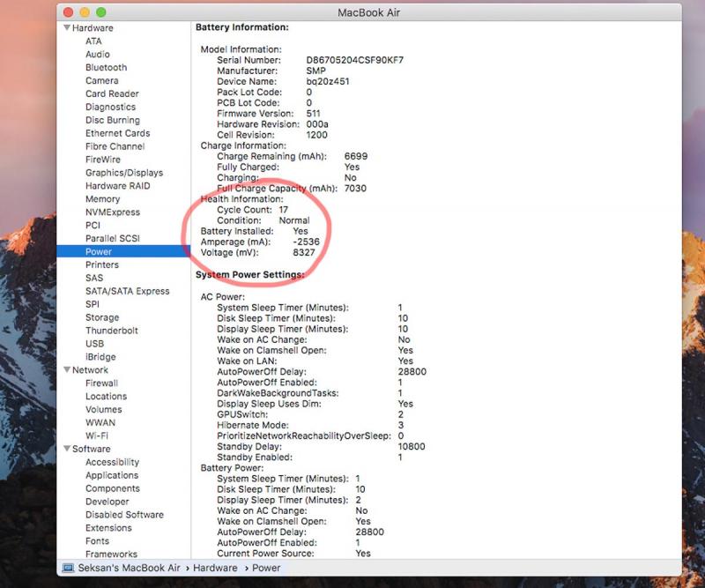Screen dimensions: 705x588
Task: Select Camera in the sidebar
Action: tap(102, 80)
